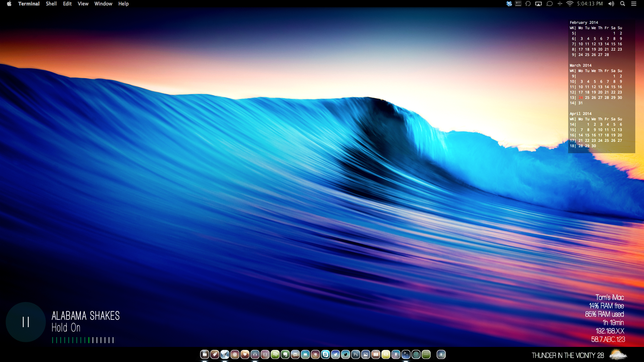This screenshot has height=362, width=644.
Task: Open the Apple menu
Action: click(x=9, y=4)
